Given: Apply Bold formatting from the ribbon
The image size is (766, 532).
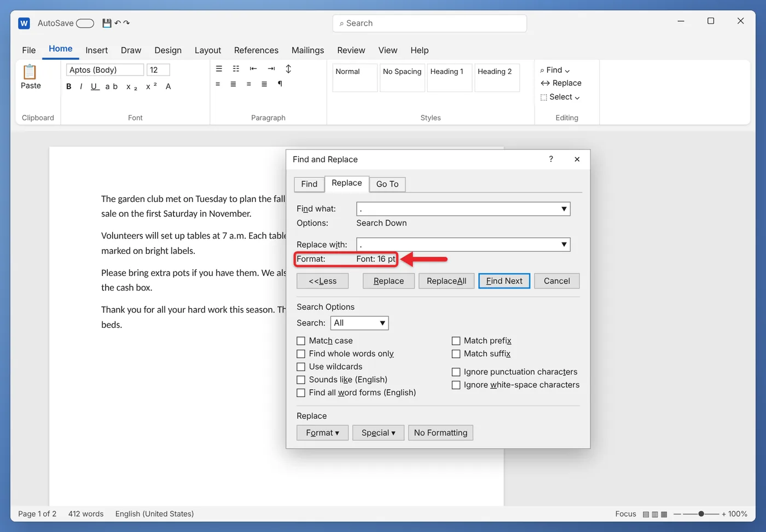Looking at the screenshot, I should tap(69, 86).
